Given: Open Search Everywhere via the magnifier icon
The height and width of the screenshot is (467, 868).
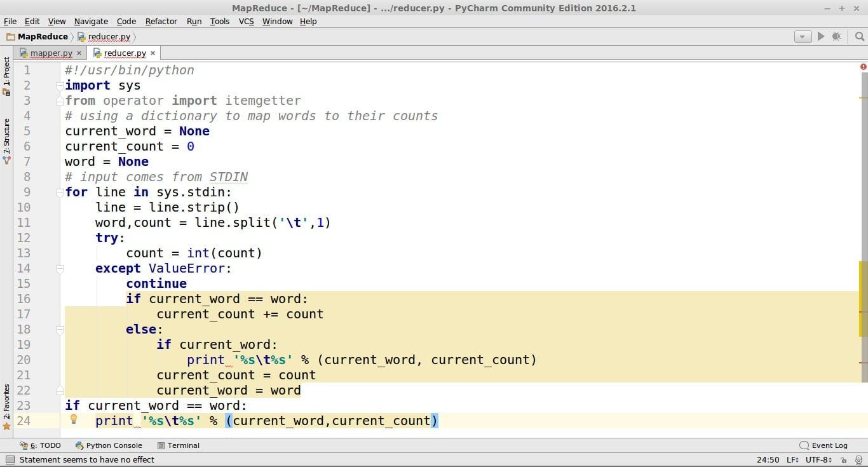Looking at the screenshot, I should click(x=859, y=36).
